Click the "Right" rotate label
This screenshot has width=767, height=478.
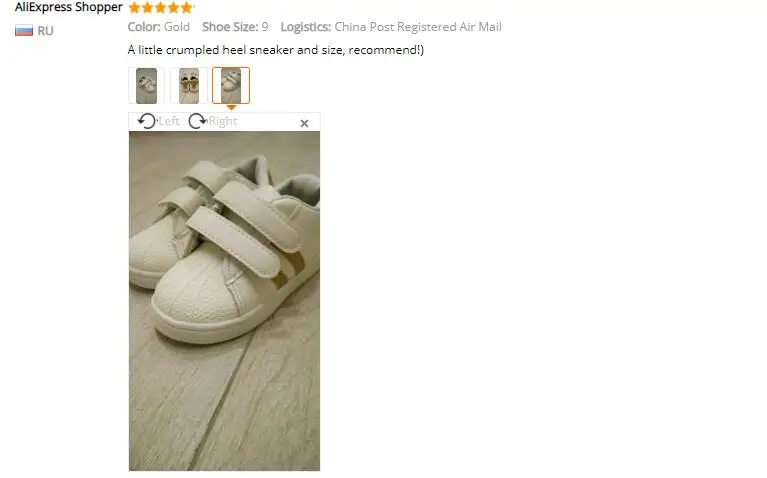coord(223,121)
